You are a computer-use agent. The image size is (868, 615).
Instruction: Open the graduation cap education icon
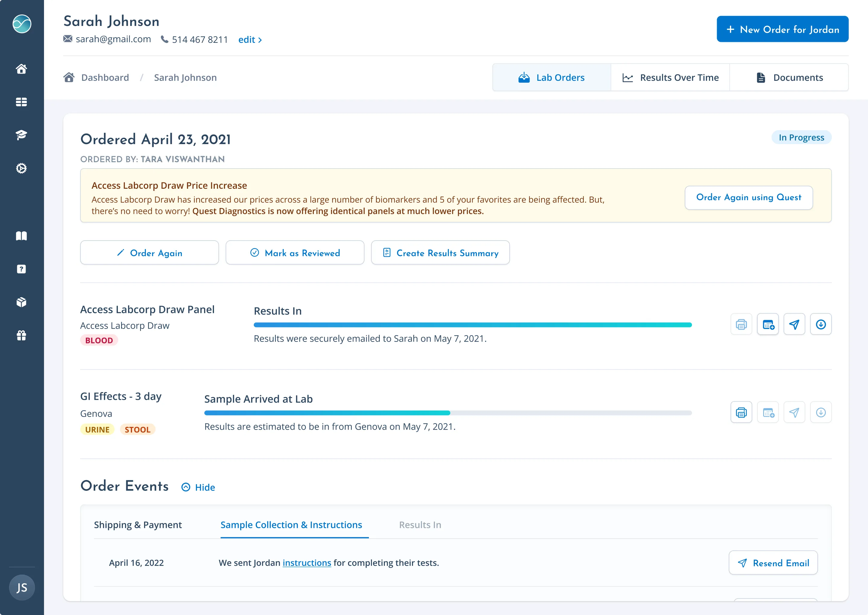tap(21, 135)
